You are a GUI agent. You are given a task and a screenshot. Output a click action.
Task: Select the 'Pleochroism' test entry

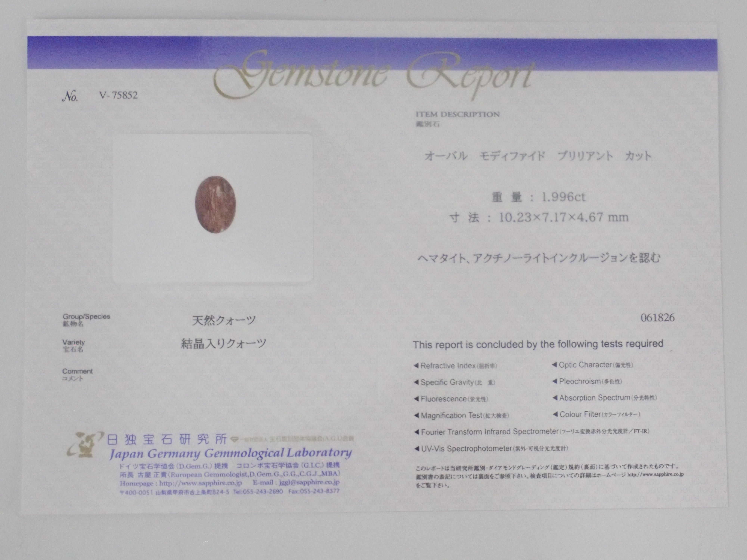click(587, 381)
